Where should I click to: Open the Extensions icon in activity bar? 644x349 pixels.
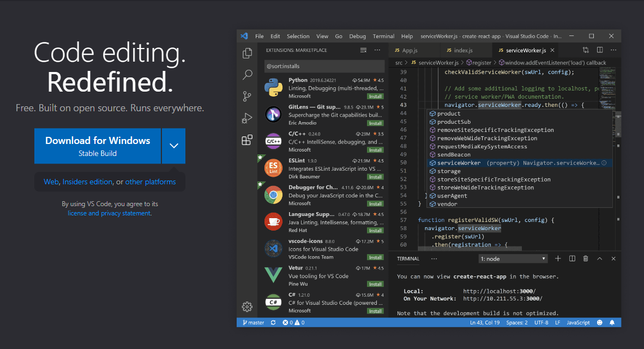247,140
